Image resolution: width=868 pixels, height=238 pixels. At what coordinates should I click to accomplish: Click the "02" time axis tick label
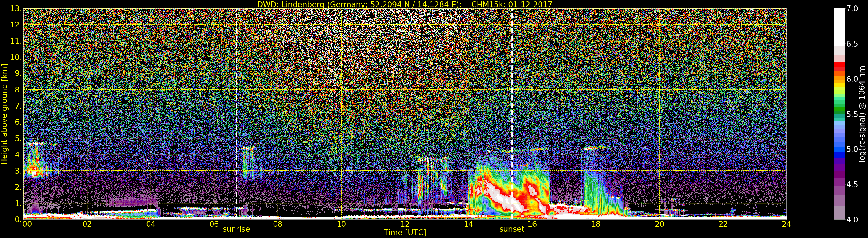coord(87,224)
